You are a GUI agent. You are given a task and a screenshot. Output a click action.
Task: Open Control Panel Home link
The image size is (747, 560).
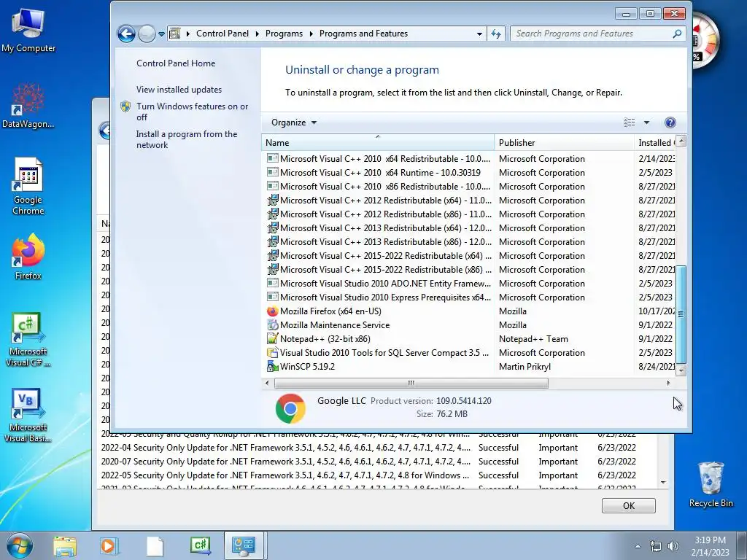(x=176, y=63)
